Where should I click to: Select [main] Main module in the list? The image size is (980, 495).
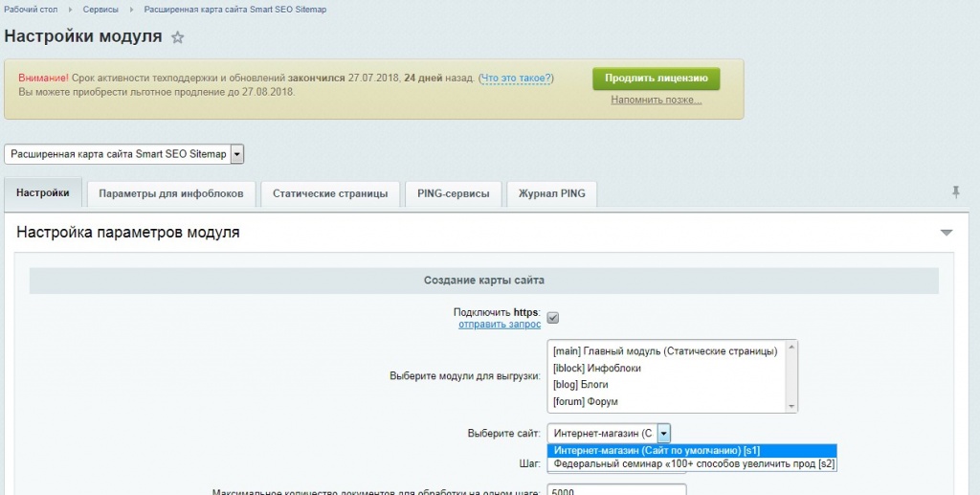point(665,350)
